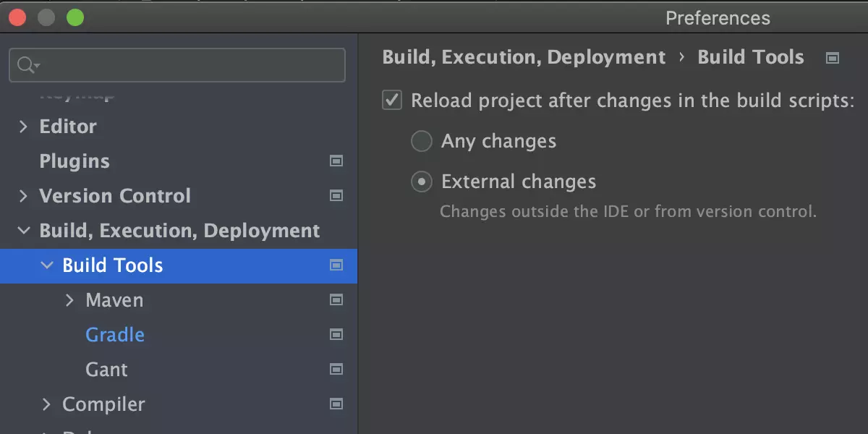Select the External changes radio button
The height and width of the screenshot is (434, 868).
click(421, 182)
